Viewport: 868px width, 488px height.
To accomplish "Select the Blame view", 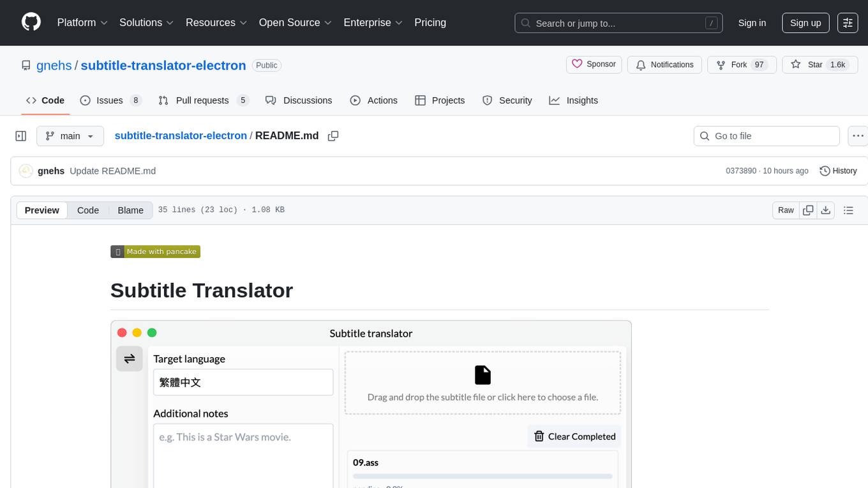I will [x=131, y=210].
